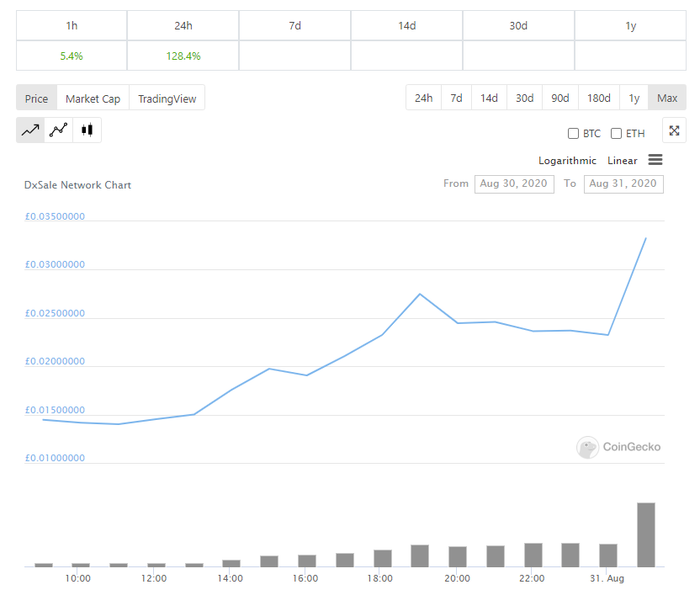Click the CoinGecko logo watermark
The width and height of the screenshot is (700, 606).
tap(618, 447)
